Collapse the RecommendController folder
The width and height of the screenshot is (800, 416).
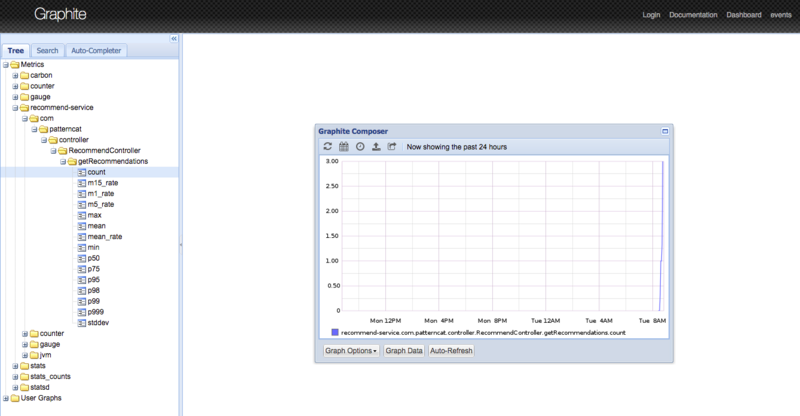(x=54, y=151)
